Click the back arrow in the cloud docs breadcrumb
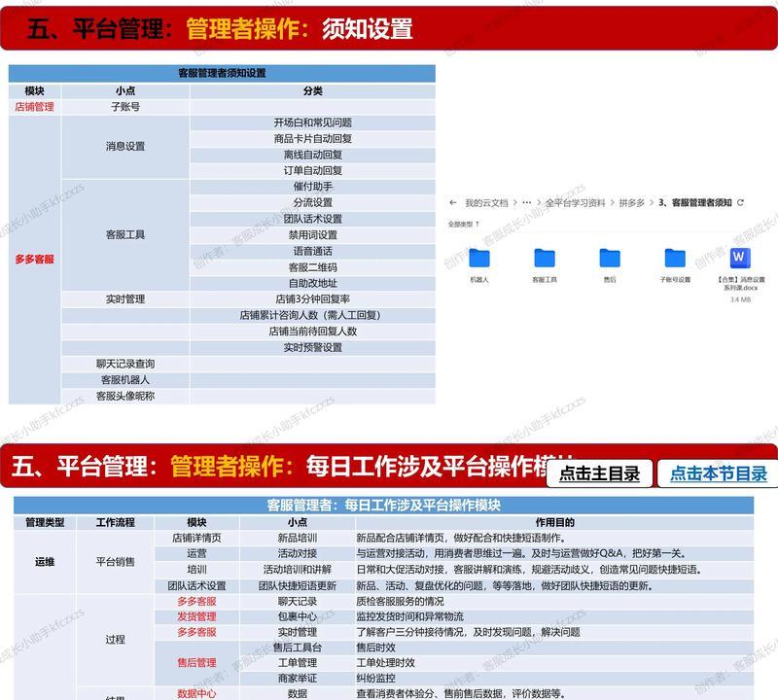The image size is (778, 700). [x=452, y=202]
